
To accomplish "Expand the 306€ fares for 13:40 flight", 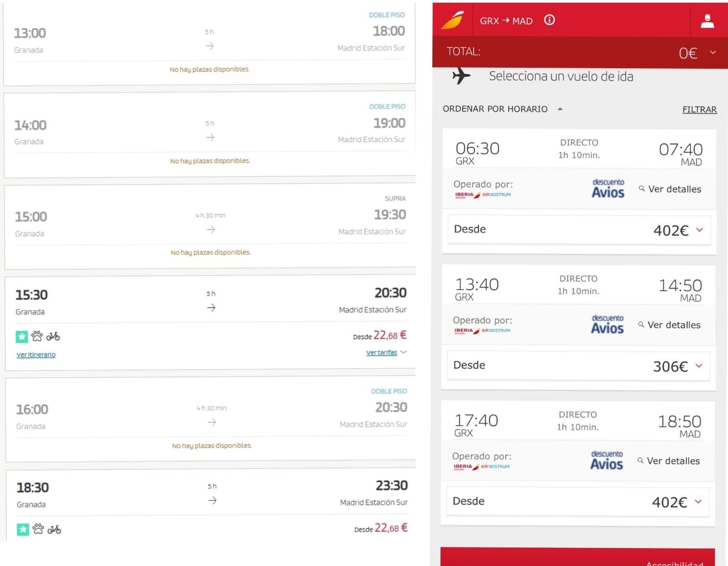I will 699,366.
